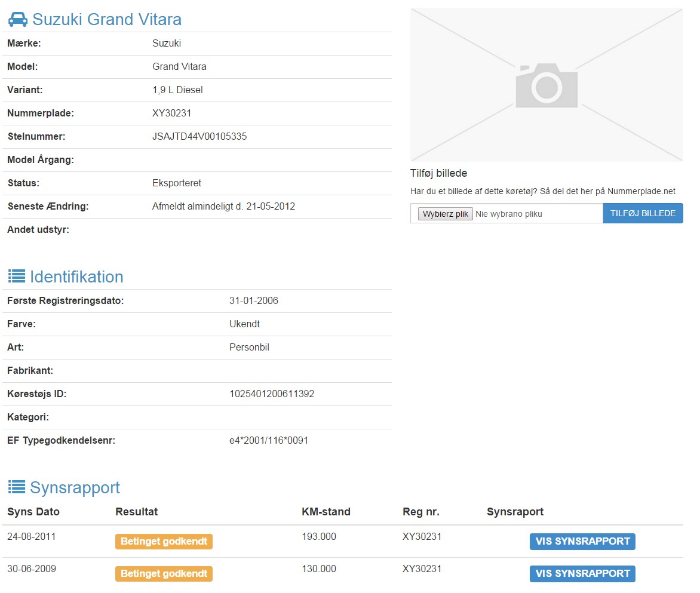Screen dimensions: 700x593
Task: Open VIS SYNSRAPPORT for the 24-08-2011 inspection
Action: [x=582, y=542]
